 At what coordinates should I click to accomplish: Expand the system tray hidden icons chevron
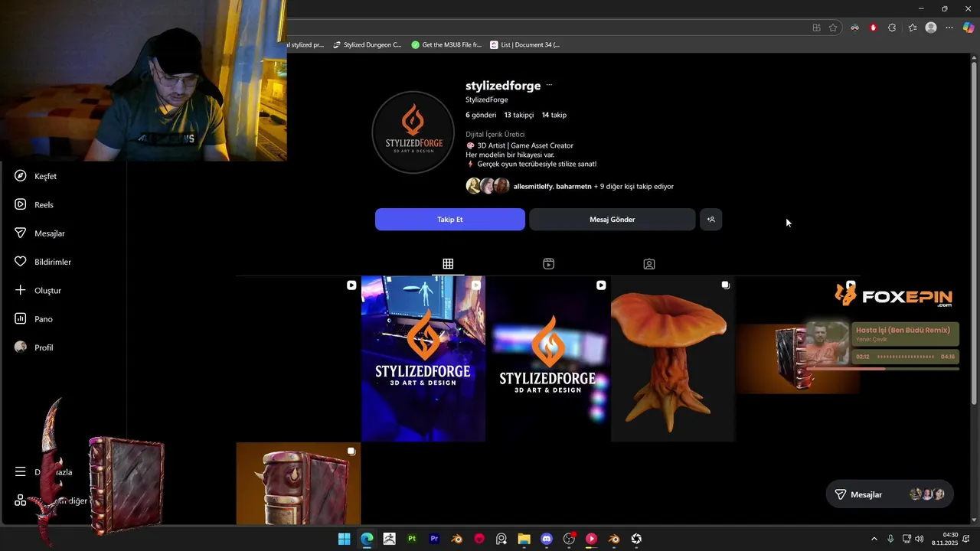click(874, 539)
